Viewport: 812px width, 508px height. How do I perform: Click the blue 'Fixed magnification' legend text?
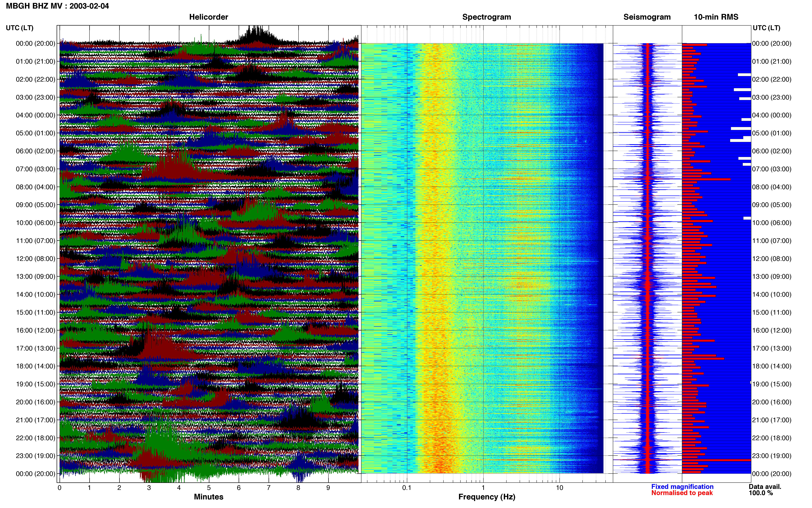(x=682, y=487)
